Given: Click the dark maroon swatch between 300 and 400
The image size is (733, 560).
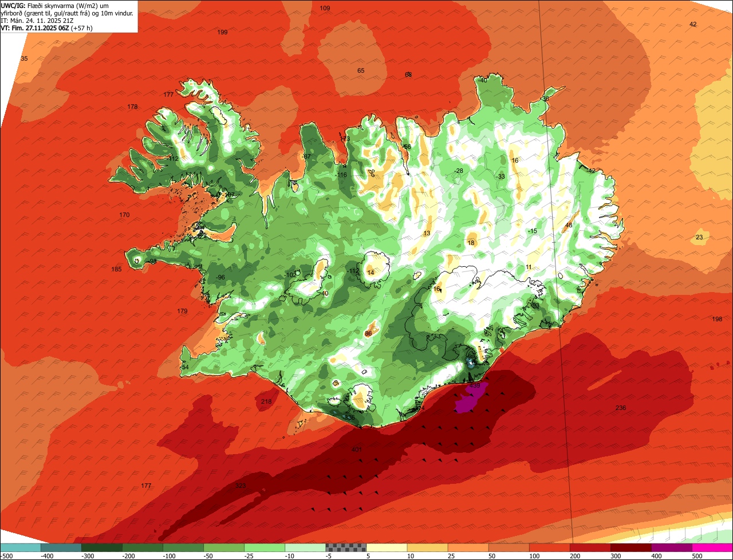Looking at the screenshot, I should [631, 547].
